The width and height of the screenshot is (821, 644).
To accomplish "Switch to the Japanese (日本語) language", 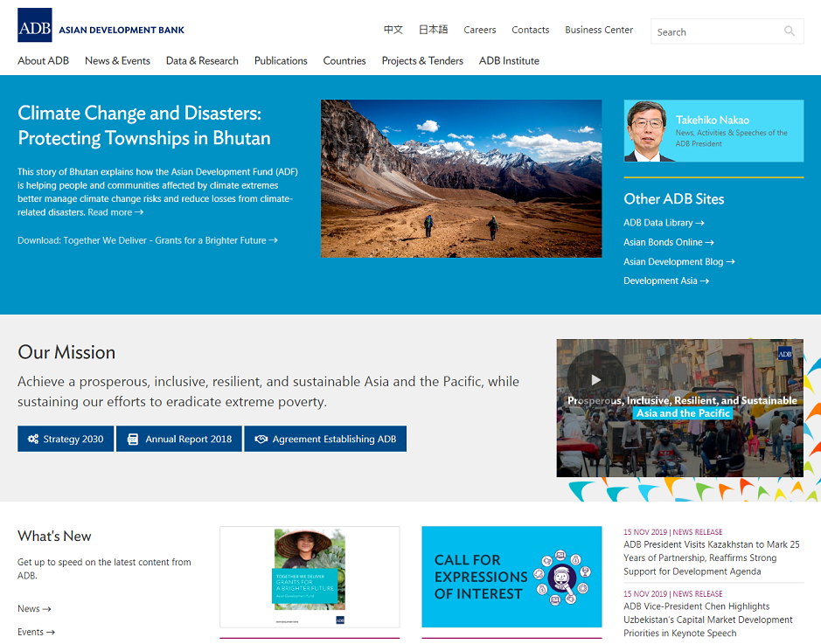I will pos(433,30).
